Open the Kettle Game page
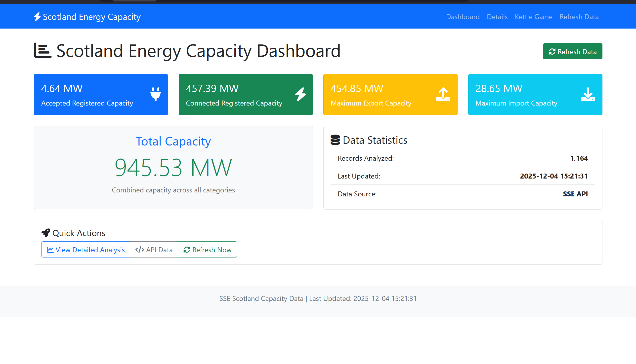 point(533,17)
